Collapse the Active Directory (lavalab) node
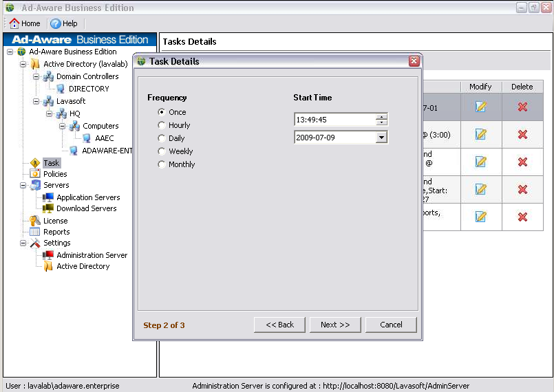This screenshot has height=392, width=554. point(23,64)
